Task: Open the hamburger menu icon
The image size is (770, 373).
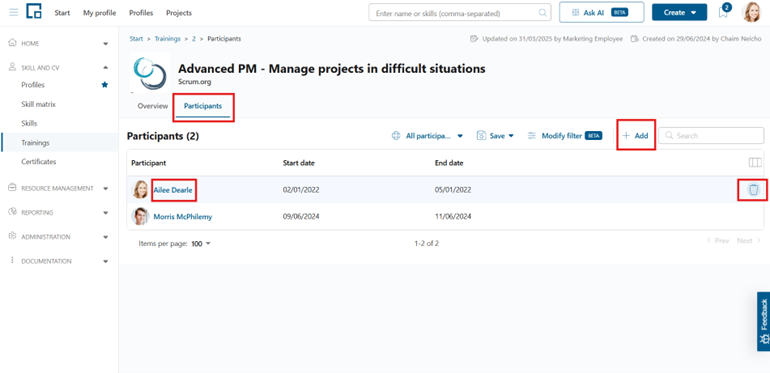Action: pos(14,13)
